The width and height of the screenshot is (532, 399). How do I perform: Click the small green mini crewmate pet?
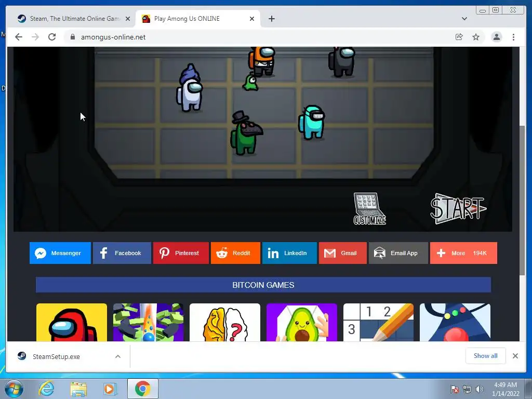pyautogui.click(x=251, y=83)
